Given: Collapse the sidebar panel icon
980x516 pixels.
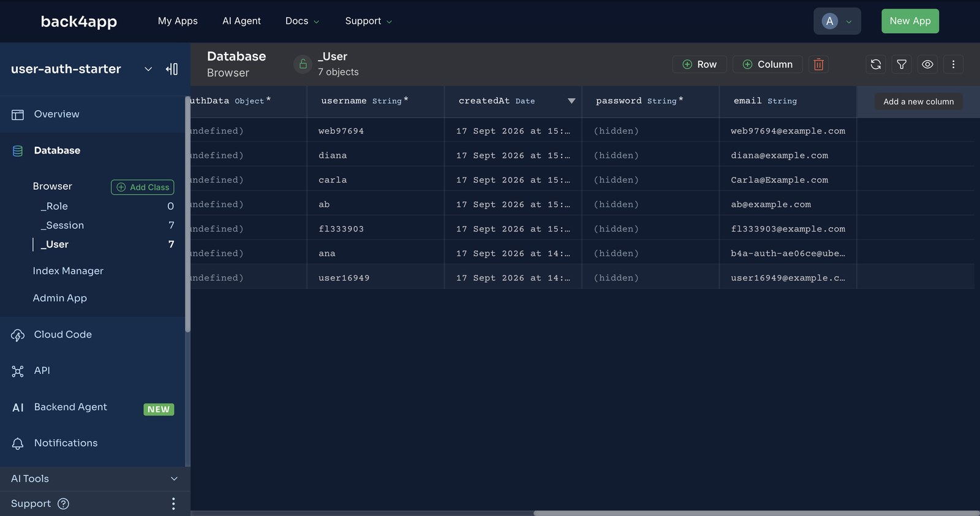Looking at the screenshot, I should tap(172, 69).
